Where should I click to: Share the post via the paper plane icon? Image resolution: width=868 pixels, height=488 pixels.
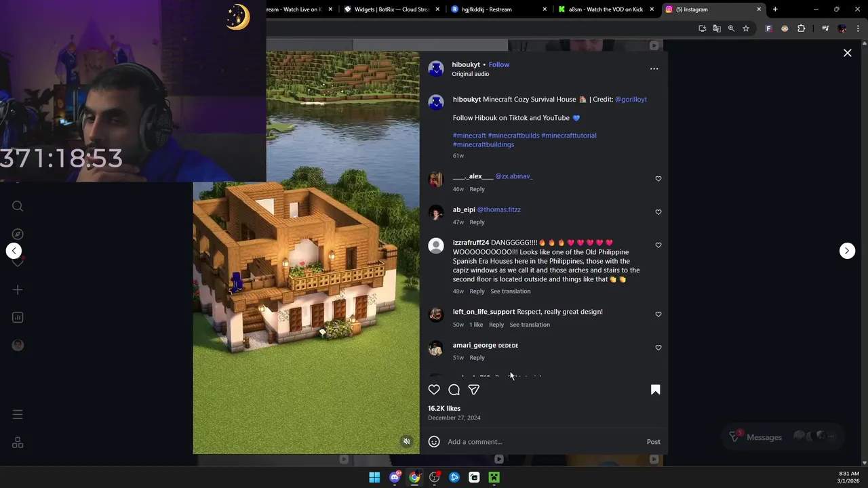[x=474, y=390]
